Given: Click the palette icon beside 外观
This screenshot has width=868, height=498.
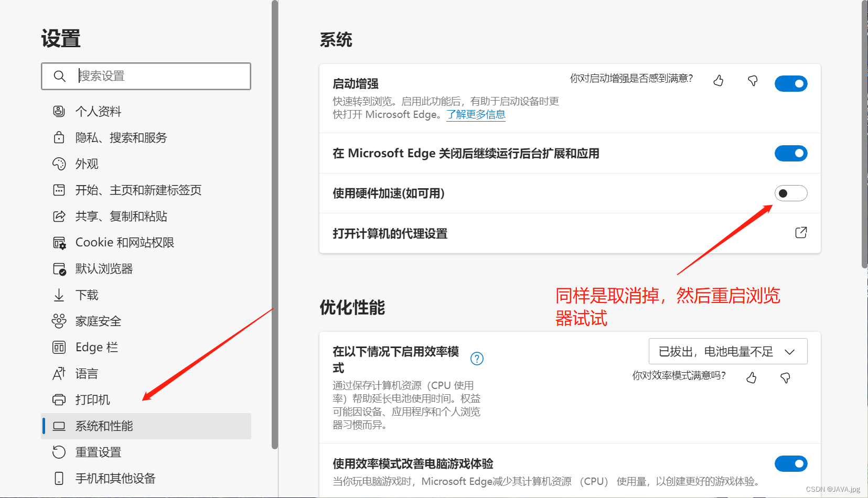Looking at the screenshot, I should click(x=59, y=164).
